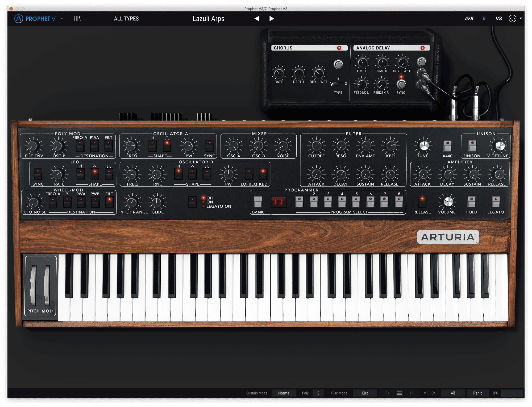Image resolution: width=532 pixels, height=407 pixels.
Task: Click the redo arrow in status bar
Action: pyautogui.click(x=412, y=393)
